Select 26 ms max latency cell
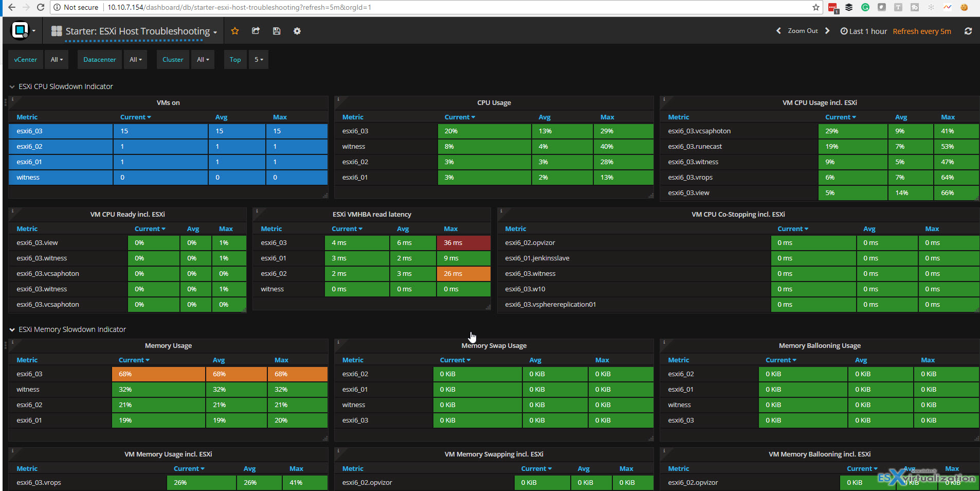This screenshot has width=980, height=491. pyautogui.click(x=464, y=274)
